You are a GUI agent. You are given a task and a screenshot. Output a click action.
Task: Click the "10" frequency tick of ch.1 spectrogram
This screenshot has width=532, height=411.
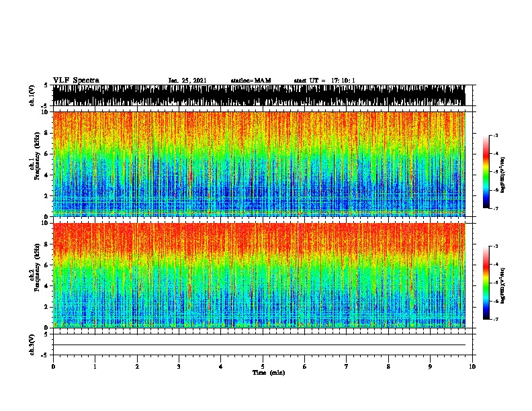45,112
